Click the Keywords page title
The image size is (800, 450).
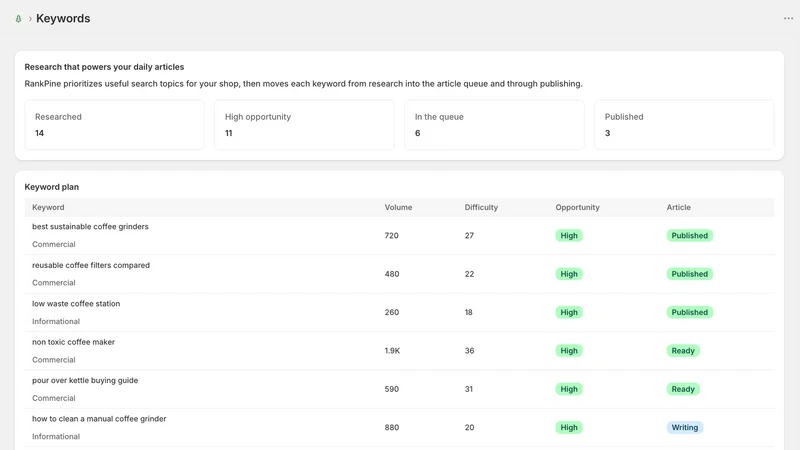click(x=63, y=18)
